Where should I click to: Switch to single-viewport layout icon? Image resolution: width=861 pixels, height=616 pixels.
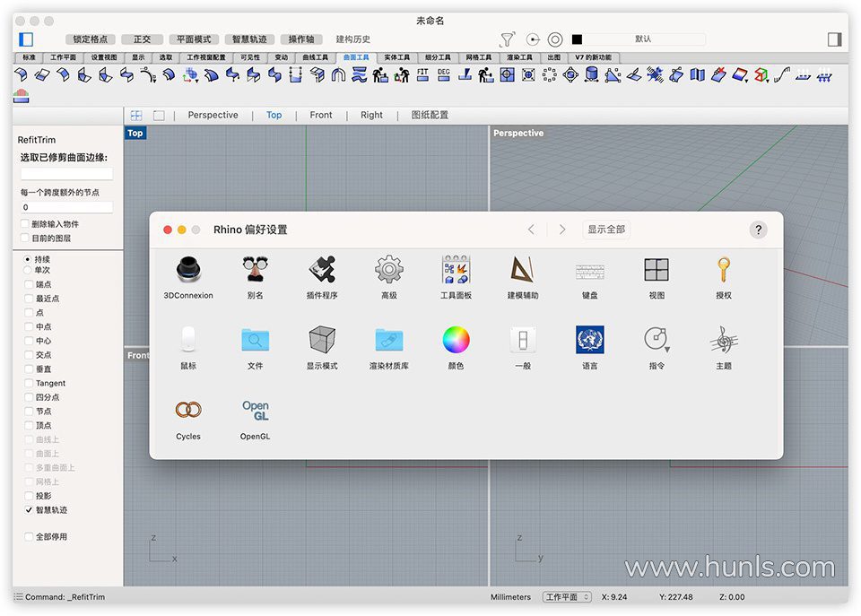point(159,116)
